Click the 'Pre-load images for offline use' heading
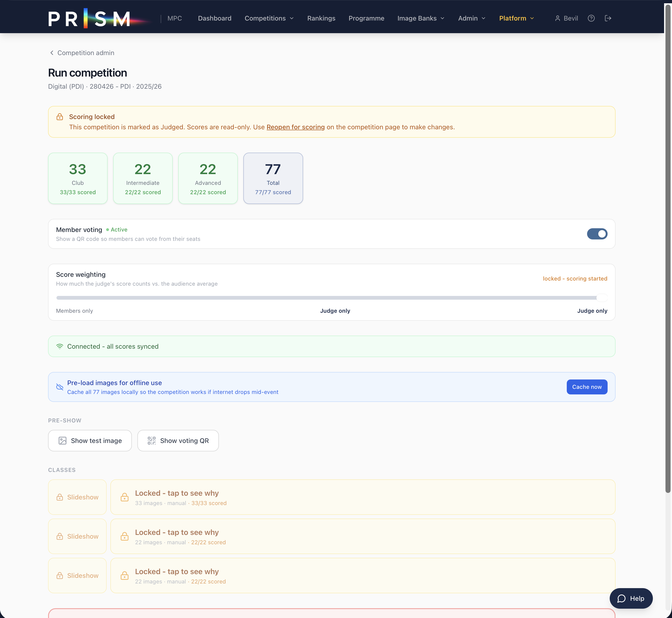The height and width of the screenshot is (618, 672). pyautogui.click(x=115, y=383)
